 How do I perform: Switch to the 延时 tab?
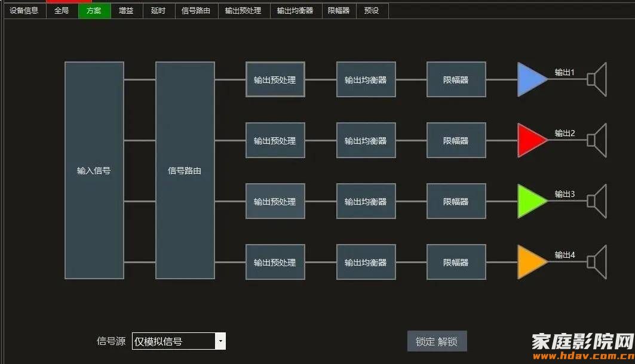158,10
